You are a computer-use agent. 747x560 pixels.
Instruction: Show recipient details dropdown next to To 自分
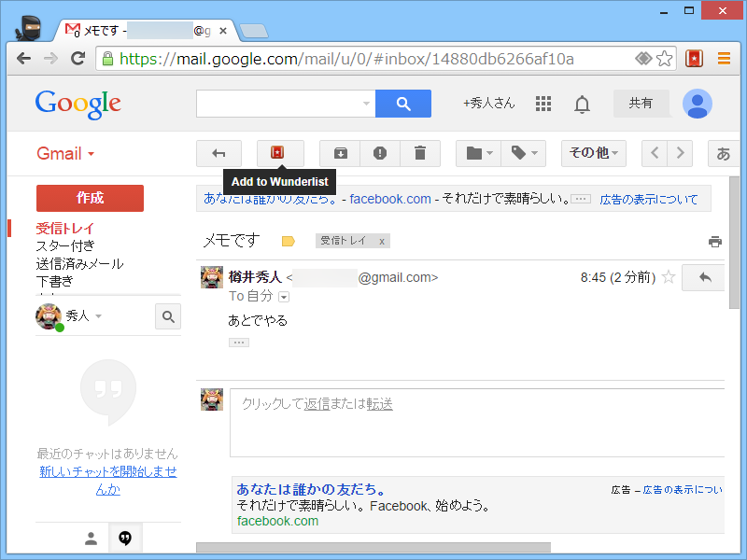click(284, 297)
